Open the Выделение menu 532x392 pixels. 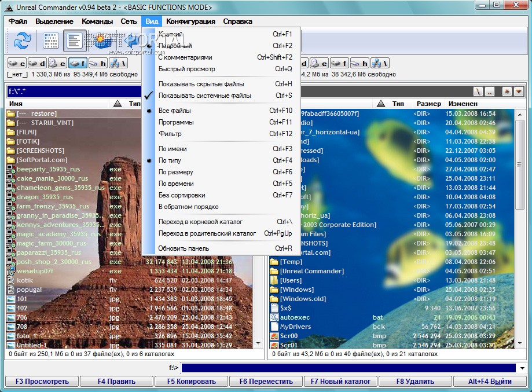(x=54, y=21)
